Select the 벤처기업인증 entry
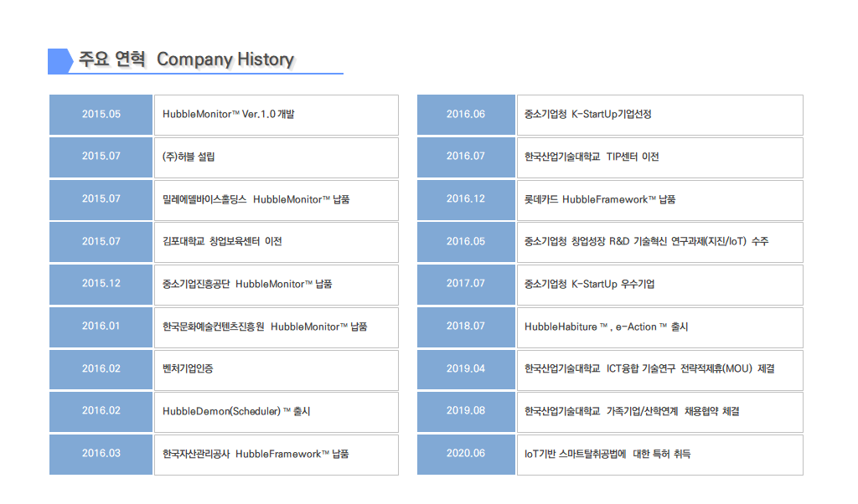The height and width of the screenshot is (504, 858). click(x=188, y=368)
